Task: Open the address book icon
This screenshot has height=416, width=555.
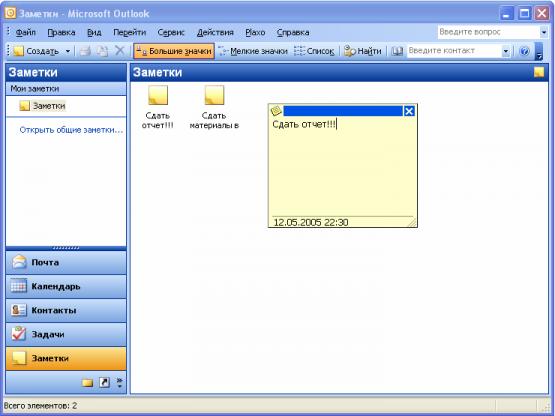Action: (397, 51)
